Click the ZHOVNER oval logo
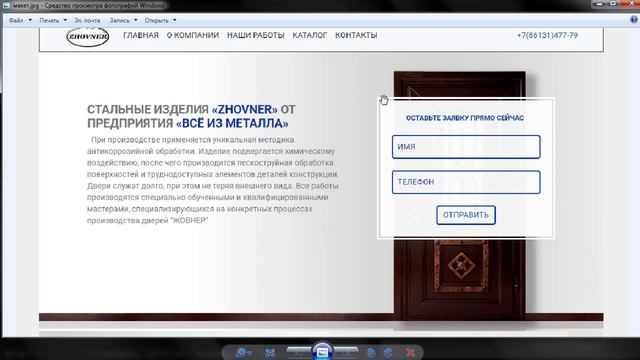The image size is (640, 360). pos(88,37)
